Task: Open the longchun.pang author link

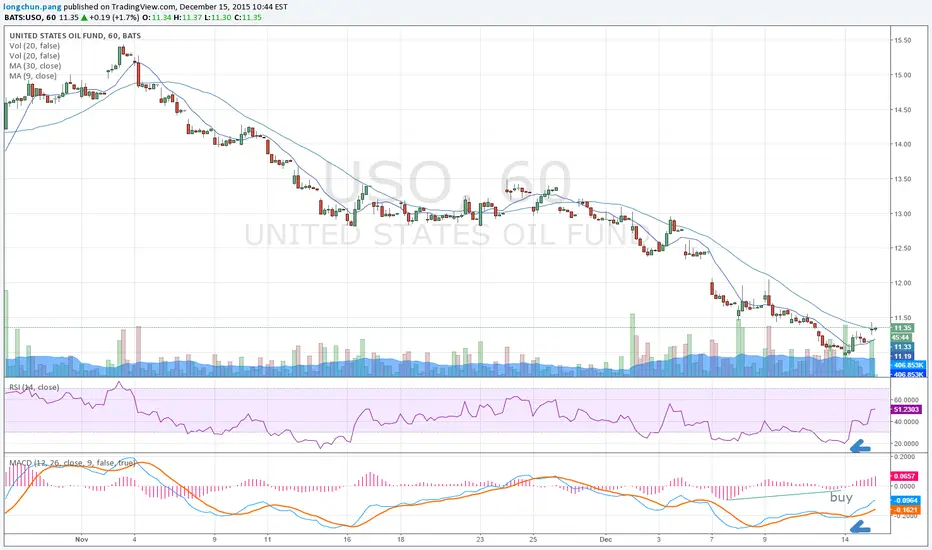Action: (x=33, y=7)
